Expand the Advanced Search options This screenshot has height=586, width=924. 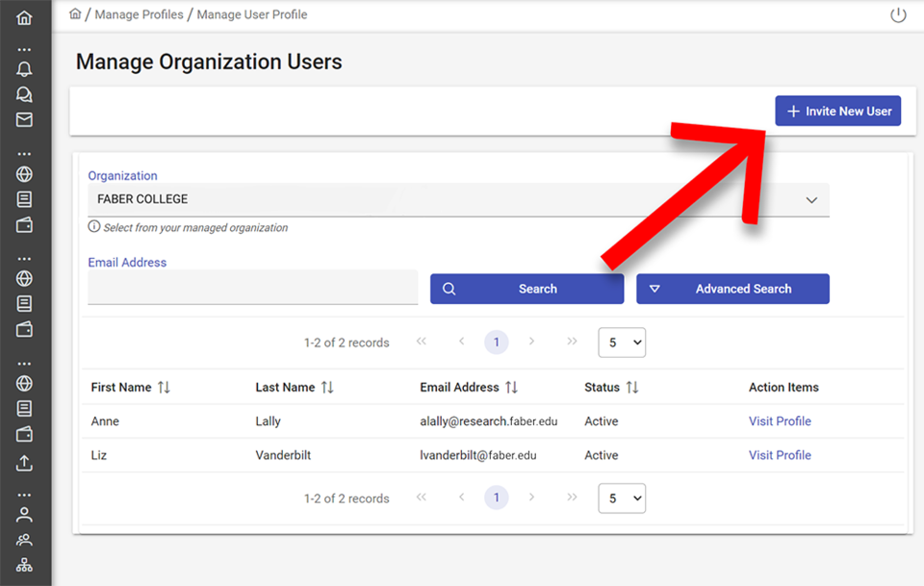(732, 288)
